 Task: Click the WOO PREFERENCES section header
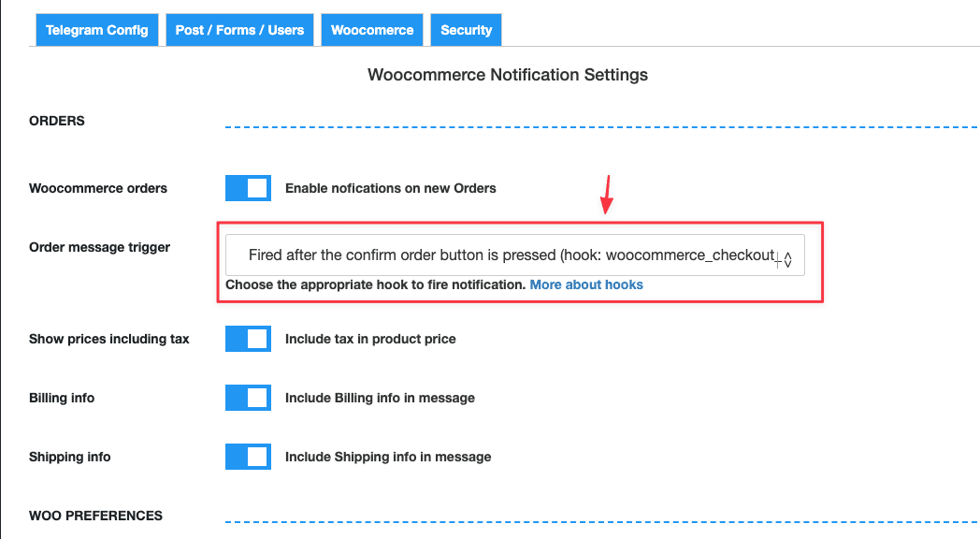95,515
